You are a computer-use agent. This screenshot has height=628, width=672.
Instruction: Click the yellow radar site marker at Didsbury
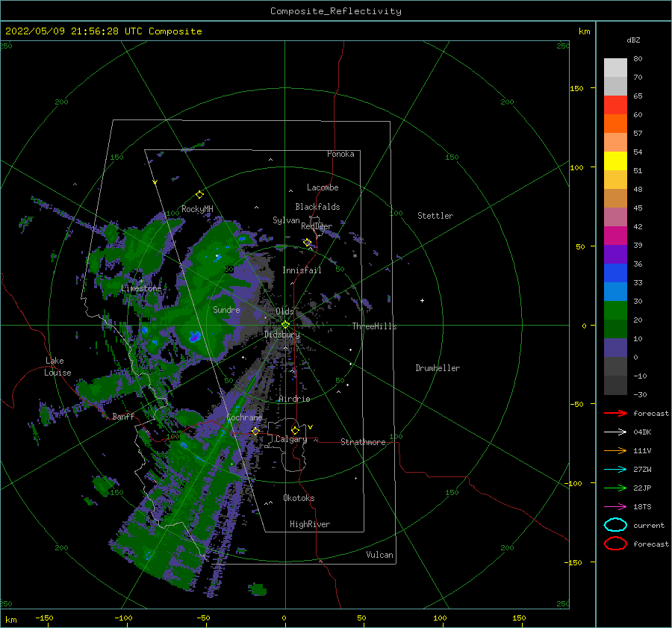[x=285, y=325]
